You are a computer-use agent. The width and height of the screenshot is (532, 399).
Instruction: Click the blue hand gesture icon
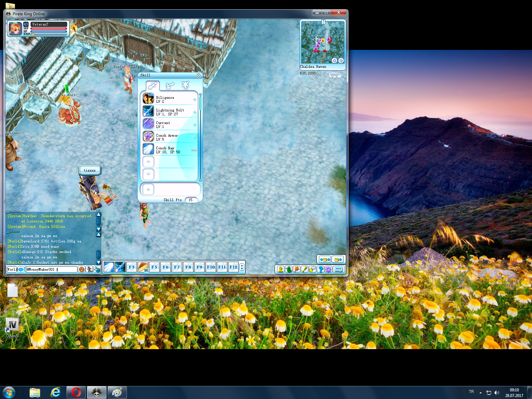click(97, 269)
